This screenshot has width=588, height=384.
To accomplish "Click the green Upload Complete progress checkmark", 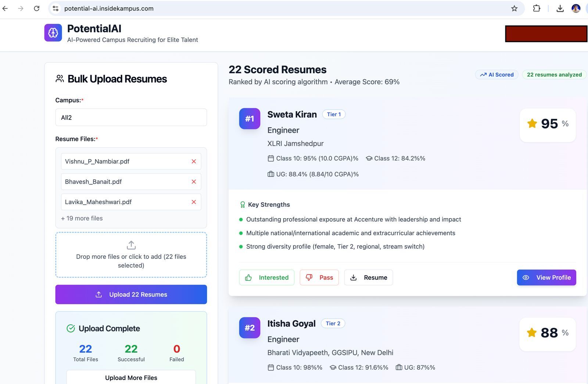I will click(70, 328).
